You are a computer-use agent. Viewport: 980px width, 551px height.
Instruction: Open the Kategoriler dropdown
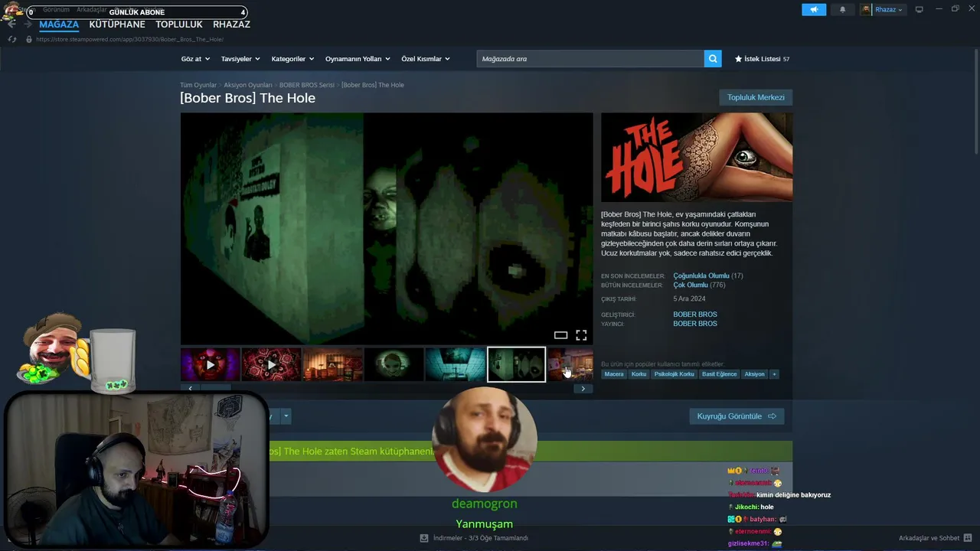coord(292,59)
